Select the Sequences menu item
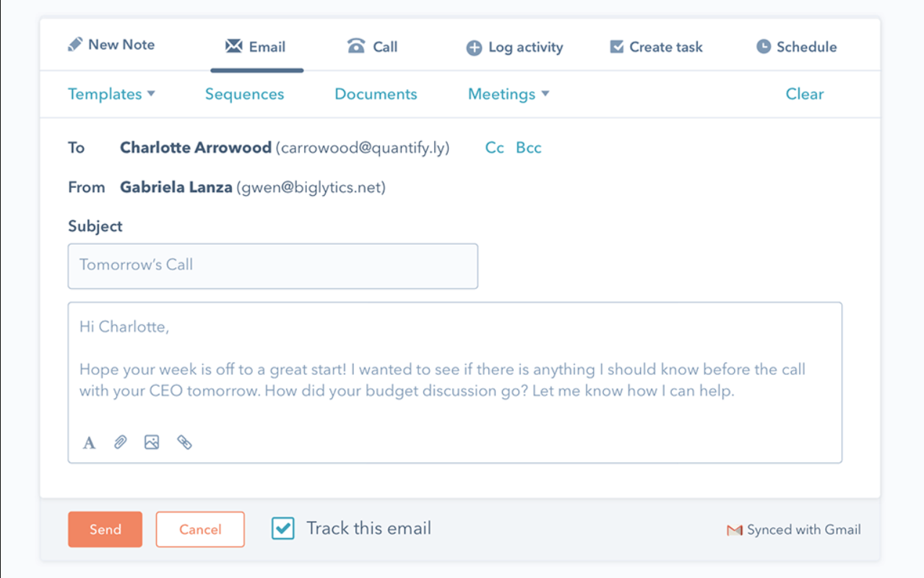Screen dimensions: 924x578 pos(244,94)
